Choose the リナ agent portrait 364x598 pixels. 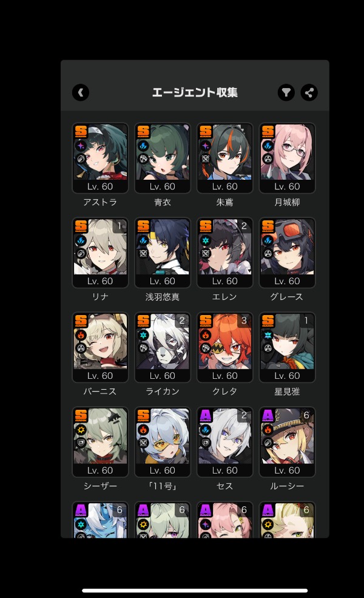tap(100, 253)
